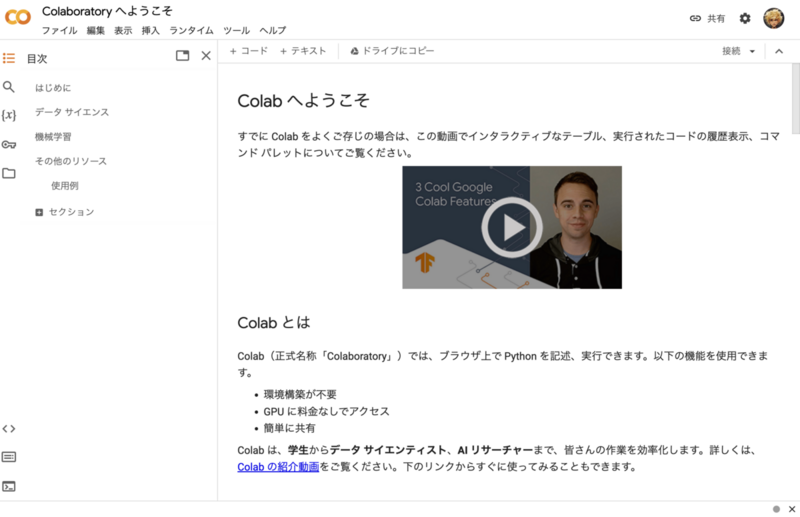This screenshot has width=800, height=517.
Task: Pop out the 目次 panel to new window
Action: click(x=183, y=56)
